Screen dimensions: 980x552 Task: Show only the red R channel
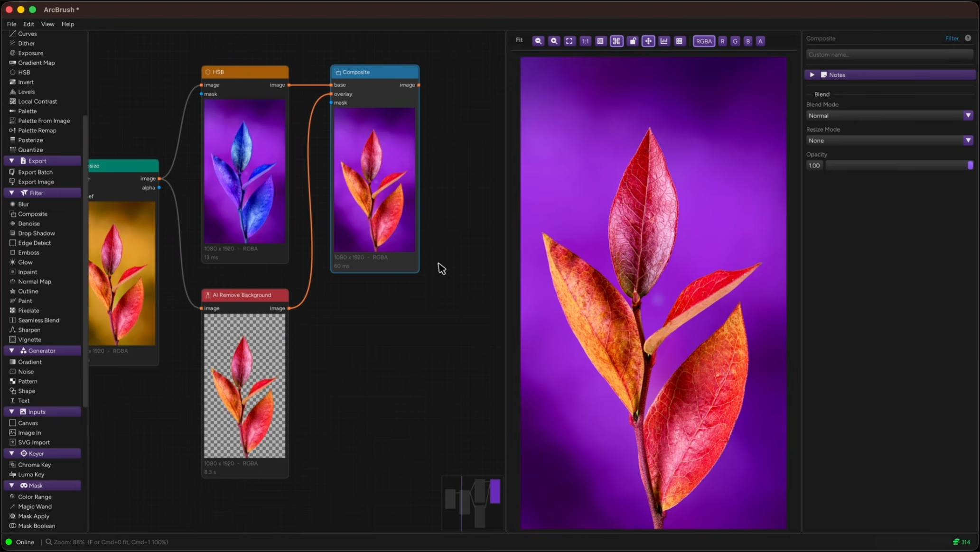click(x=722, y=41)
